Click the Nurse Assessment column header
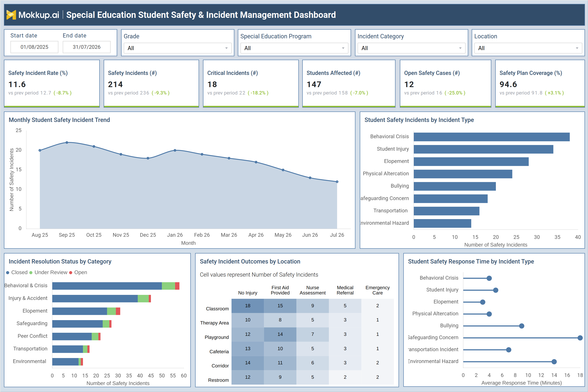The height and width of the screenshot is (392, 588). tap(313, 290)
